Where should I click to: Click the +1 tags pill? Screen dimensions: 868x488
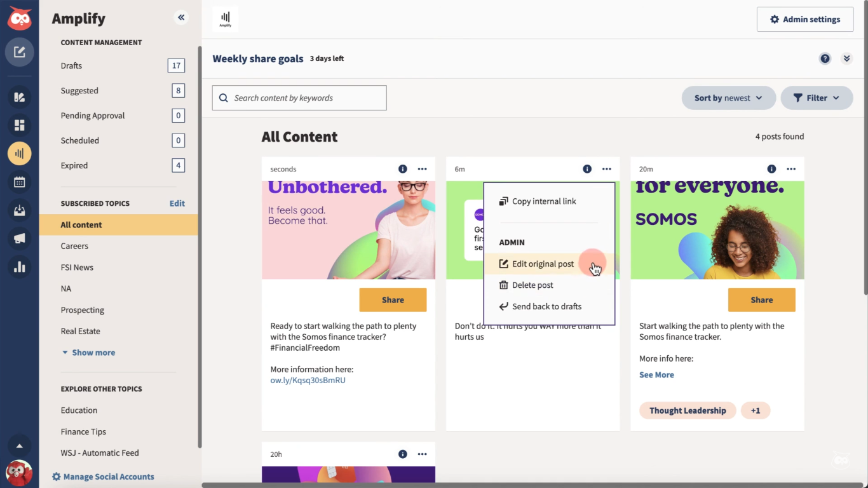[756, 410]
